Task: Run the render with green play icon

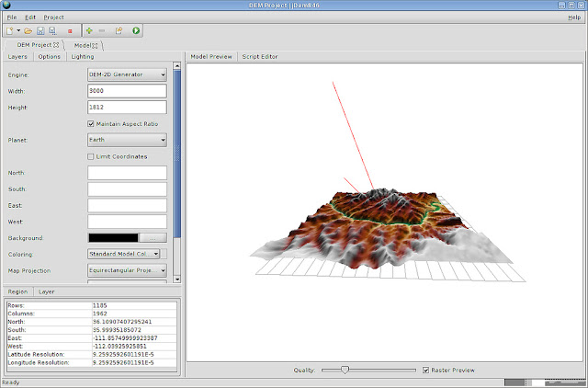Action: coord(136,30)
